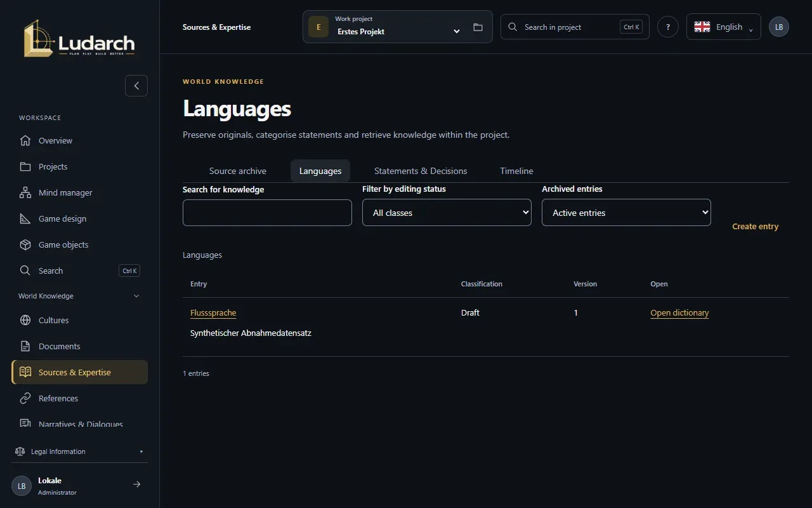Click the Projects folder icon in the sidebar
The image size is (812, 508).
(25, 166)
